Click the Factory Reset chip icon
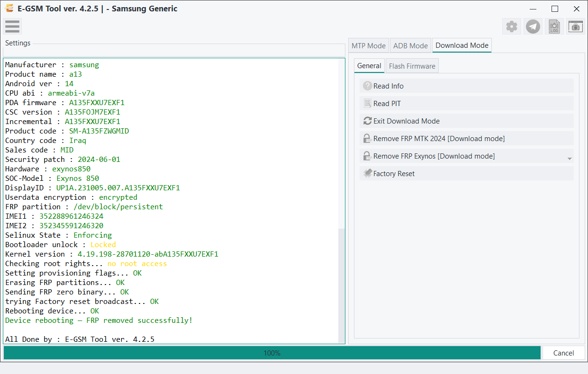 pos(367,173)
